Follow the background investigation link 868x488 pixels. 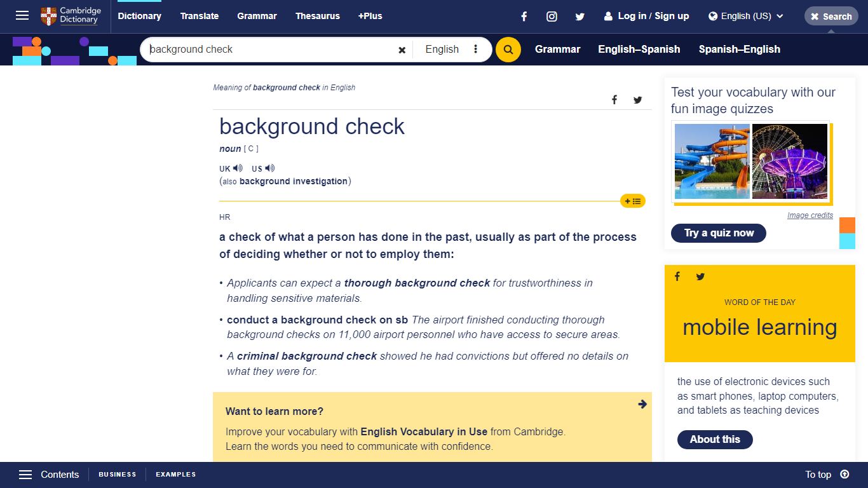tap(294, 181)
